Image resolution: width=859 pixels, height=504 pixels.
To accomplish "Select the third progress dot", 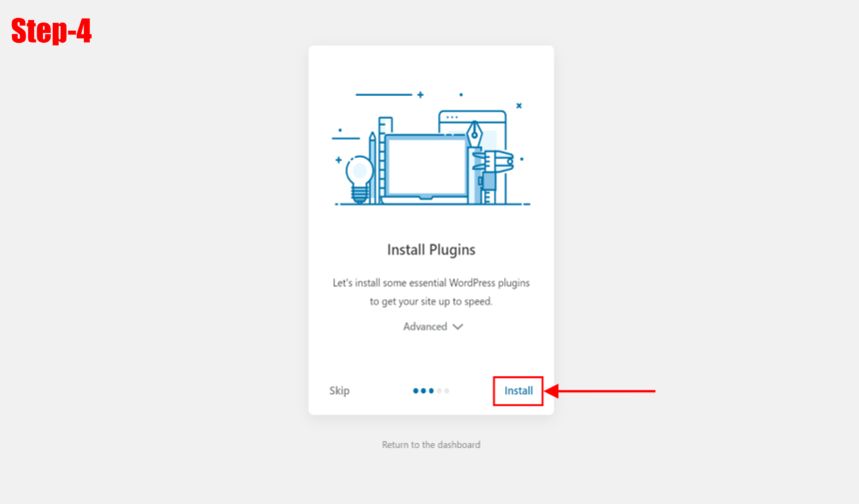I will (x=431, y=390).
